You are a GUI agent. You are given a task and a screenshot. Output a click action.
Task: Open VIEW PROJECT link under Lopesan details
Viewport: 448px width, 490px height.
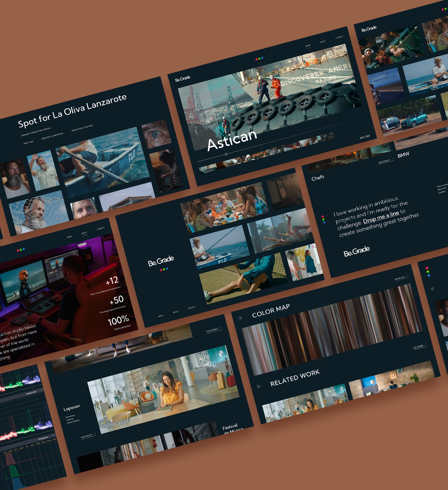[88, 436]
